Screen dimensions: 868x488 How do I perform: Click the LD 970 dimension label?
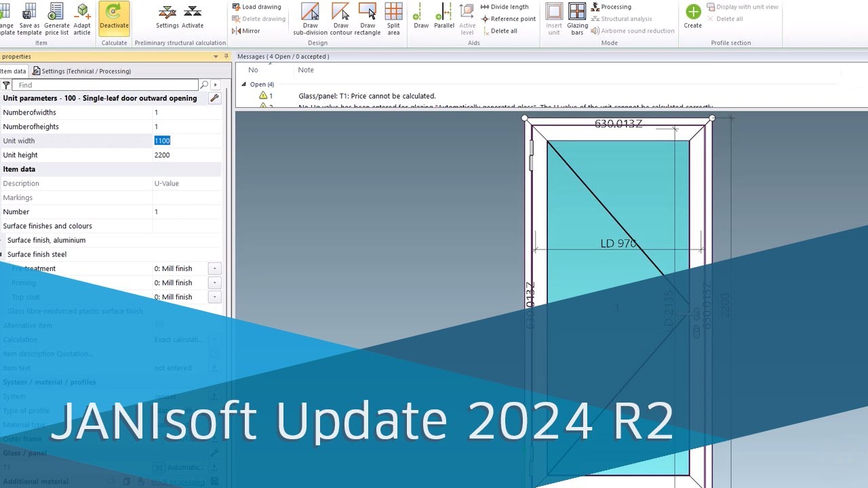[x=618, y=243]
